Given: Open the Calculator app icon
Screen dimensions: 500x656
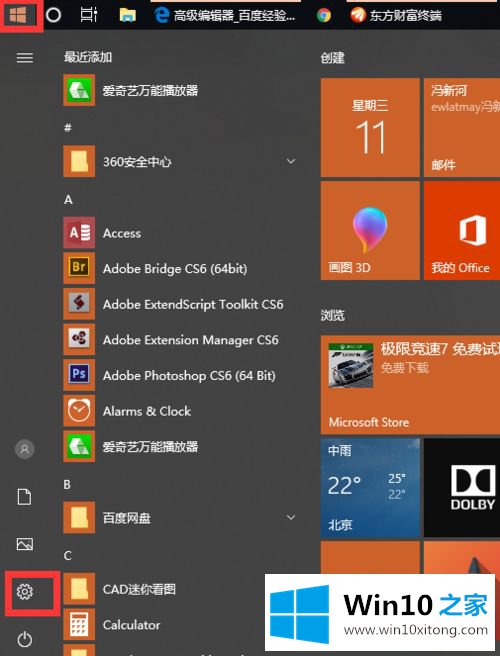Looking at the screenshot, I should pyautogui.click(x=79, y=625).
